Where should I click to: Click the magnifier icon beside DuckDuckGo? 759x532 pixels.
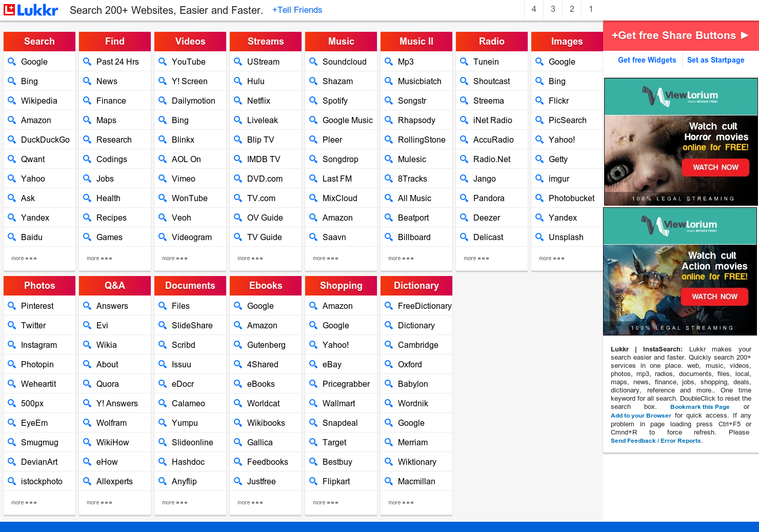coord(12,140)
